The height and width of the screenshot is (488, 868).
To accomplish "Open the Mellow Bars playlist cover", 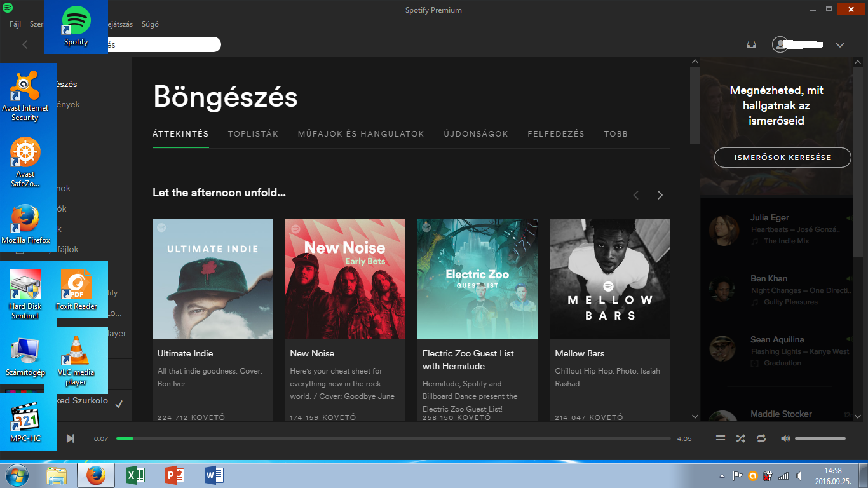I will coord(610,278).
